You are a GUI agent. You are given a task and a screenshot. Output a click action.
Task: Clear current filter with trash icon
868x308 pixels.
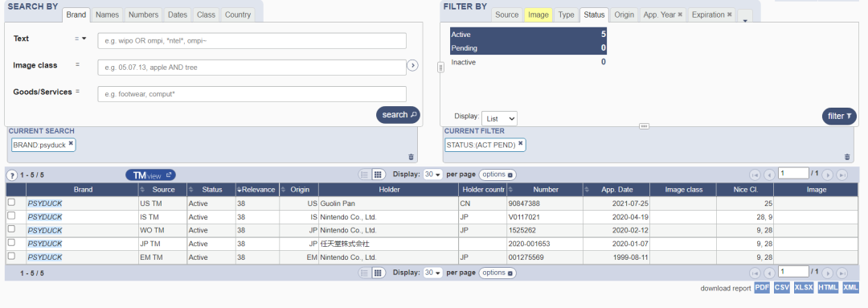[847, 157]
